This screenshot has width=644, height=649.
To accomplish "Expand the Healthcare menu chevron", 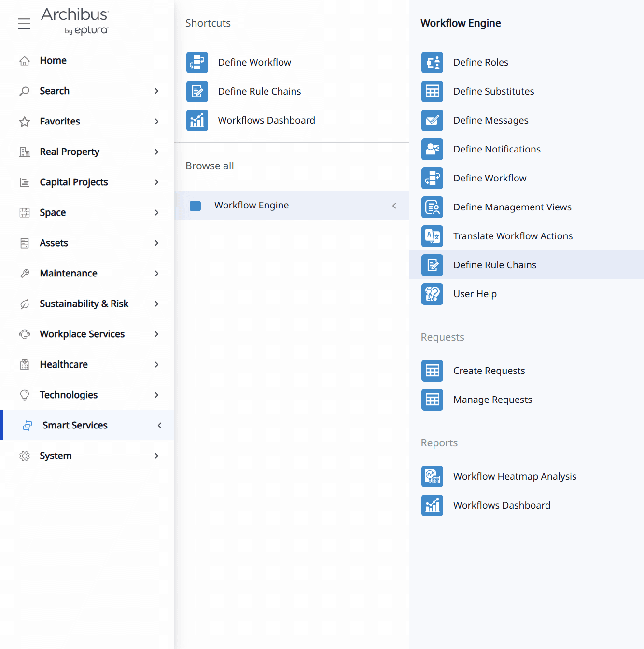I will pyautogui.click(x=156, y=365).
